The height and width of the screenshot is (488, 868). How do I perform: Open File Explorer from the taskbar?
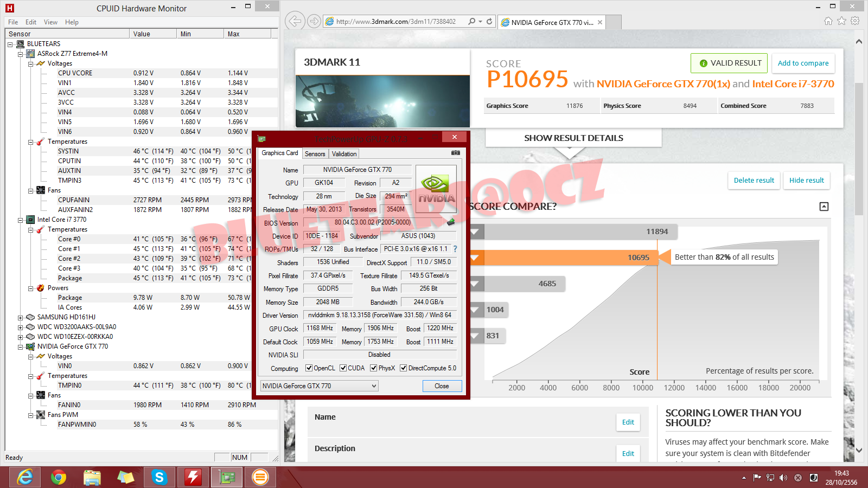[92, 477]
